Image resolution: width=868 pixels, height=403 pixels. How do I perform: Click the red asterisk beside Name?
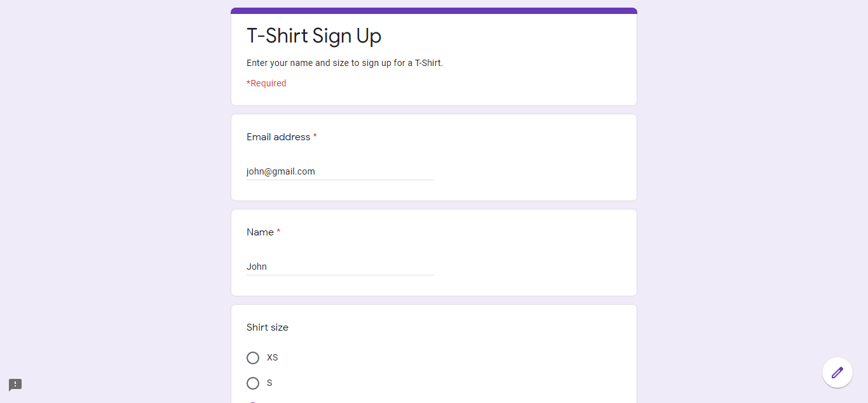click(x=278, y=232)
